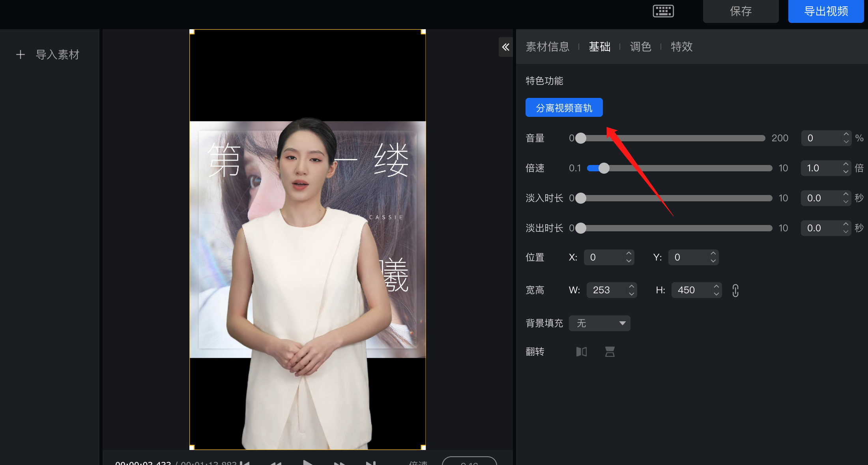
Task: Go to the 特效 tab
Action: click(681, 47)
